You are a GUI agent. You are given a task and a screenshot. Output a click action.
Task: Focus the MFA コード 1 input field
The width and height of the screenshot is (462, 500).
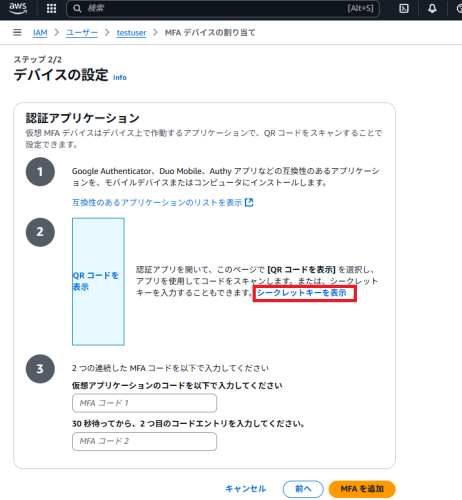click(144, 403)
